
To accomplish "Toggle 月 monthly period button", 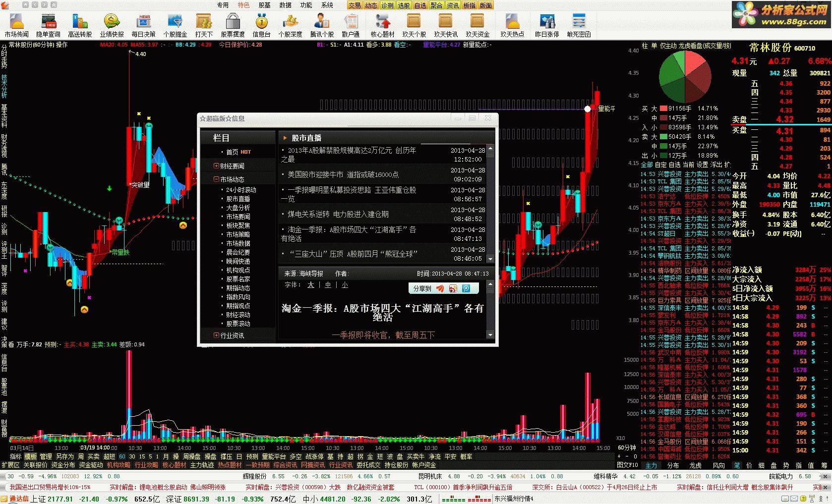I will click(166, 456).
